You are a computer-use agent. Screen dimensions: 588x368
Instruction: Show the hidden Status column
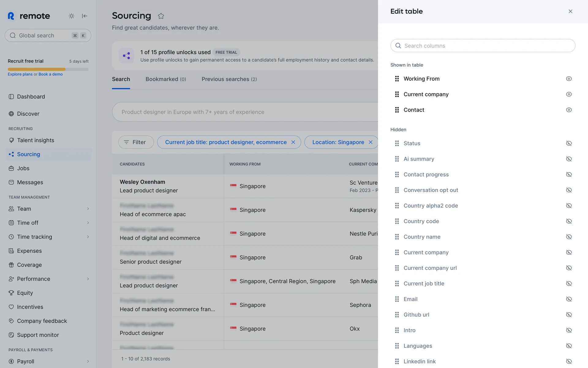(569, 144)
